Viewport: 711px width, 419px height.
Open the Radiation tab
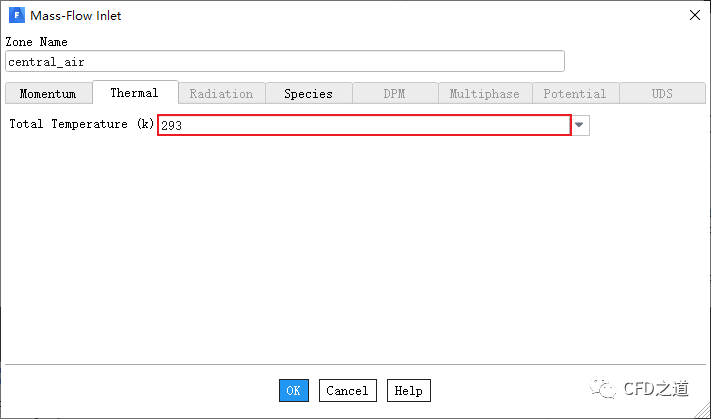(x=221, y=93)
